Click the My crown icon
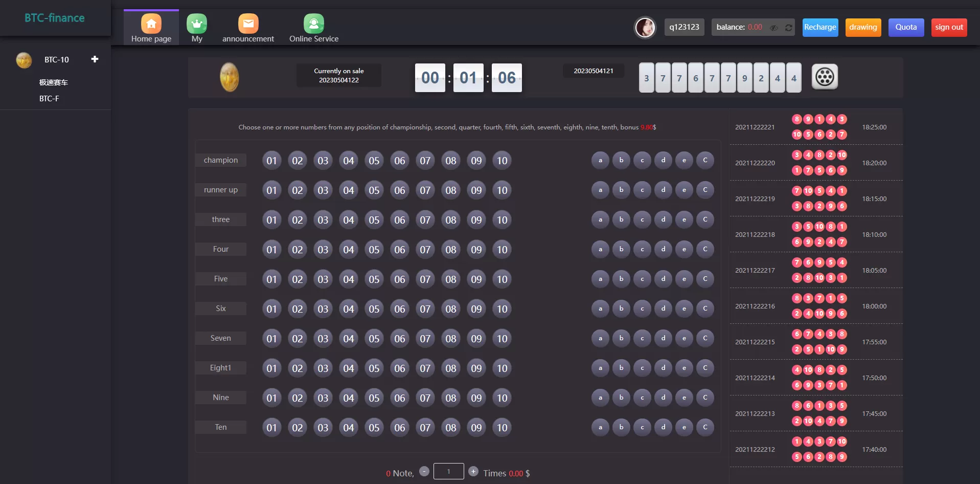Screen dimensions: 980x484 click(197, 24)
